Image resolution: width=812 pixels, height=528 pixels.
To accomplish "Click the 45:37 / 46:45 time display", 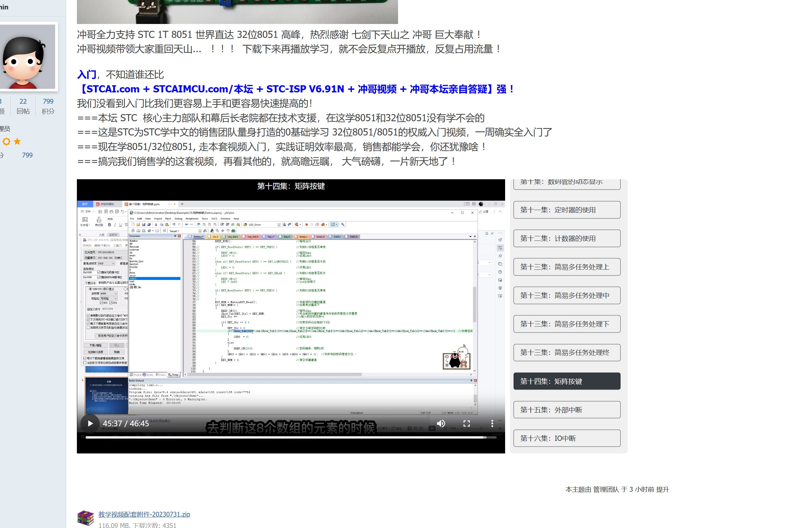I will 126,423.
